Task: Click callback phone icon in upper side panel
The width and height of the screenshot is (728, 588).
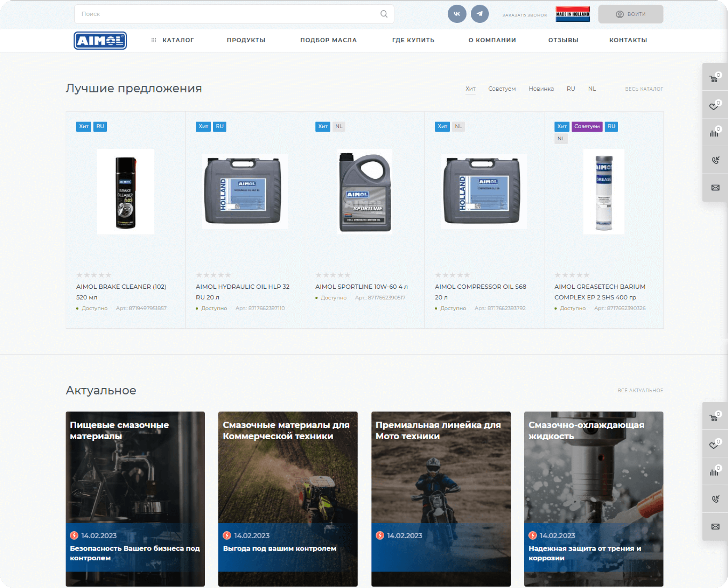Action: click(x=715, y=160)
